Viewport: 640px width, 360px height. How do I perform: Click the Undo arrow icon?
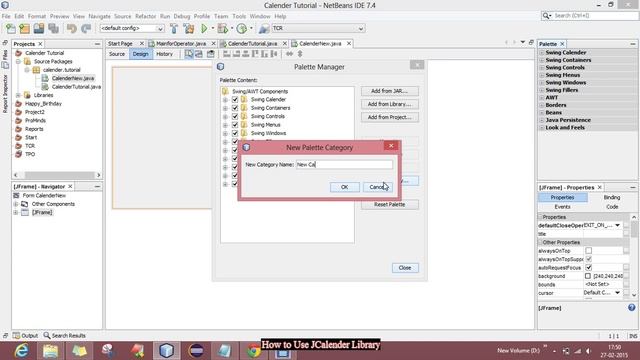[71, 28]
